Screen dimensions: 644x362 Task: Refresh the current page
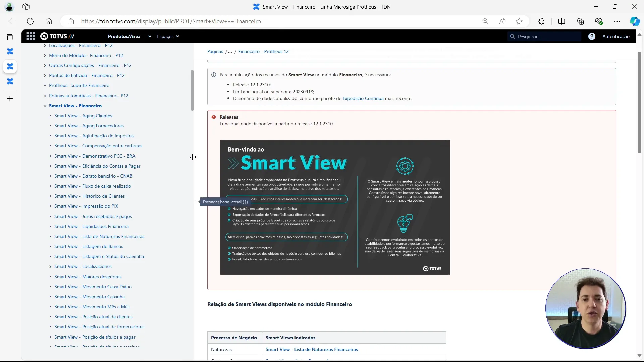30,21
